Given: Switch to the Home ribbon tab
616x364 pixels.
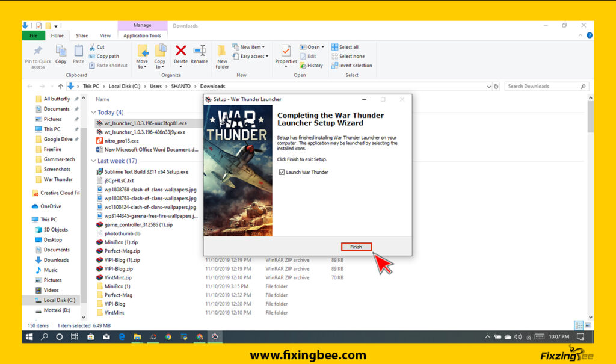Looking at the screenshot, I should tap(57, 35).
